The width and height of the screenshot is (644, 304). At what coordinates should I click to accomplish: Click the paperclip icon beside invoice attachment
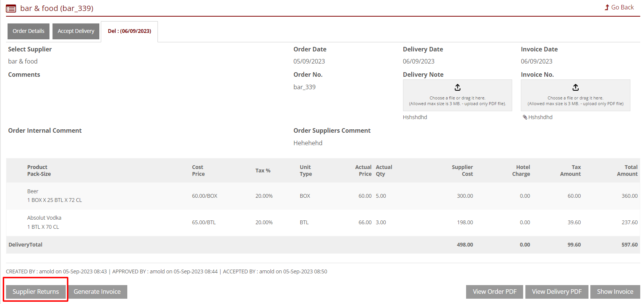(x=525, y=117)
